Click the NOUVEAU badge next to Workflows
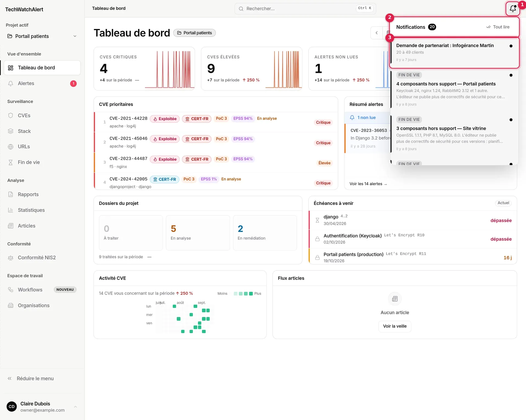Image resolution: width=526 pixels, height=420 pixels. pyautogui.click(x=65, y=290)
